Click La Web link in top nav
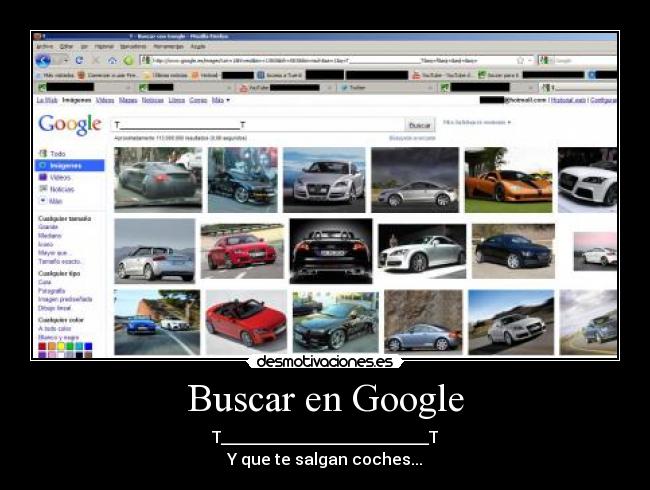This screenshot has height=490, width=650. pos(47,100)
